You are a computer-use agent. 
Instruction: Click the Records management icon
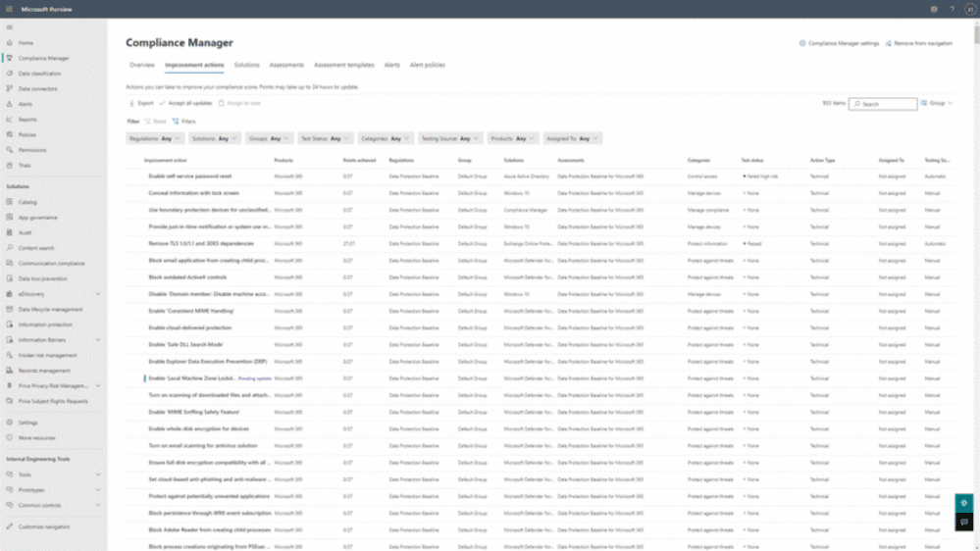10,371
